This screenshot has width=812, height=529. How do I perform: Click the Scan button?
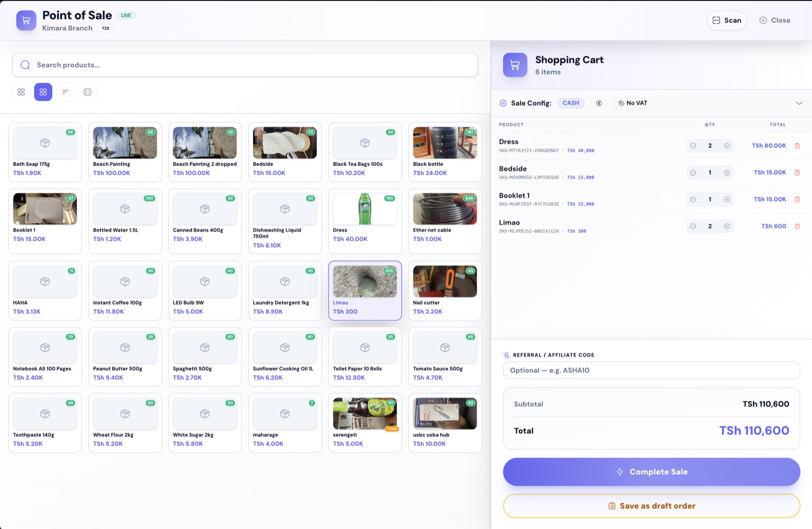click(726, 20)
